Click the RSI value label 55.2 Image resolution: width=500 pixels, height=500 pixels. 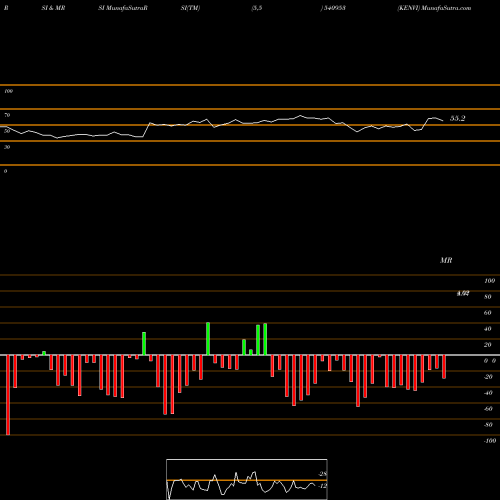pos(457,118)
